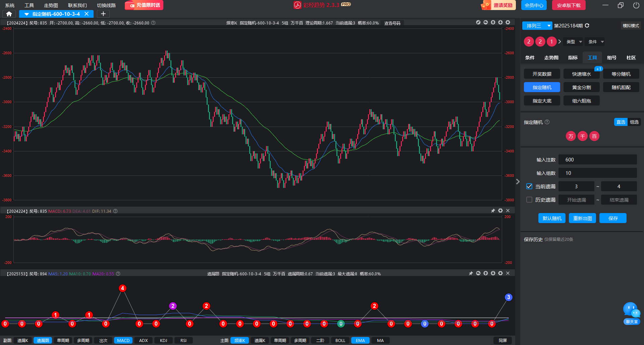Screen dimensions: 644x345
Task: Open 黄金分割 tool
Action: click(582, 87)
